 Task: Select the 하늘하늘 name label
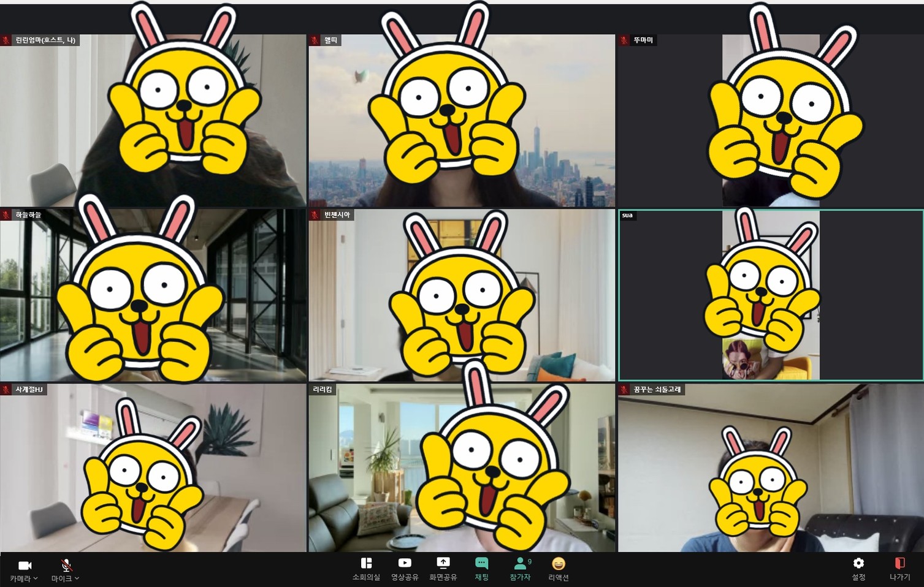[28, 215]
